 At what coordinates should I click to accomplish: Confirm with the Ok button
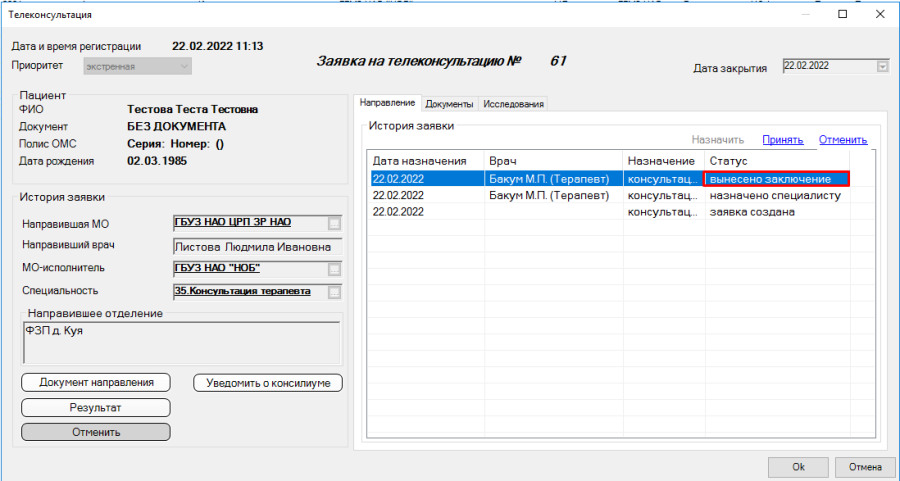[x=798, y=467]
